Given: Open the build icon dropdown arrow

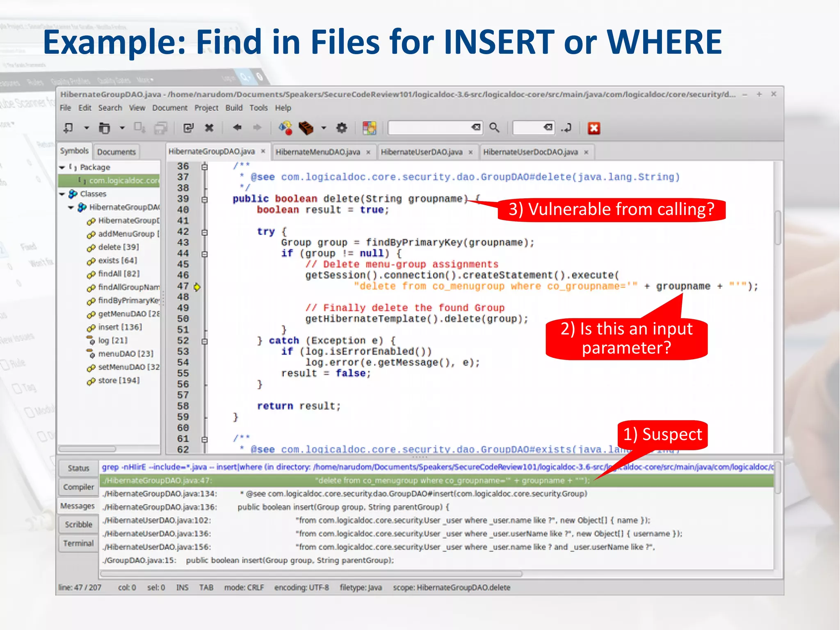Looking at the screenshot, I should coord(324,128).
